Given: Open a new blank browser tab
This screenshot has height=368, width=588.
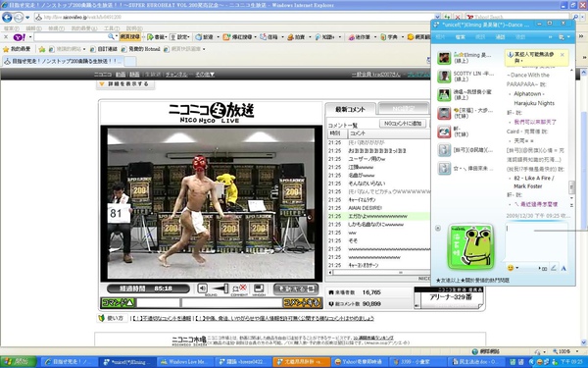Looking at the screenshot, I should (x=129, y=61).
